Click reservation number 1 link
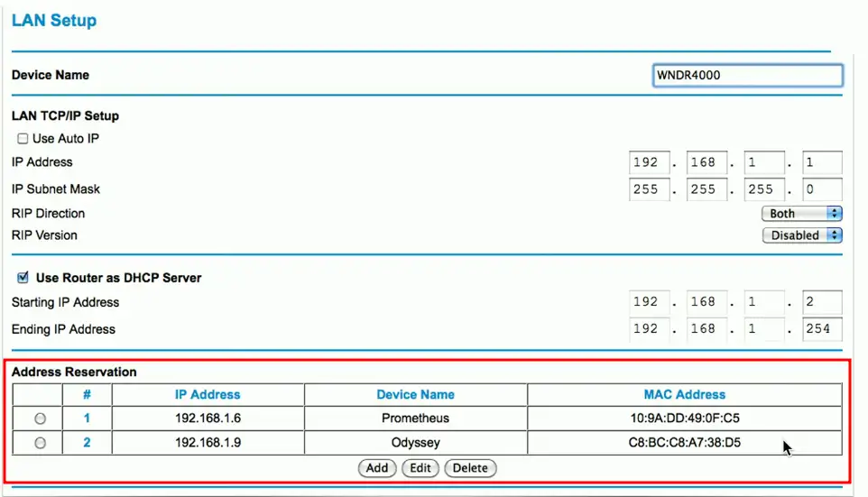This screenshot has height=497, width=868. pos(88,419)
